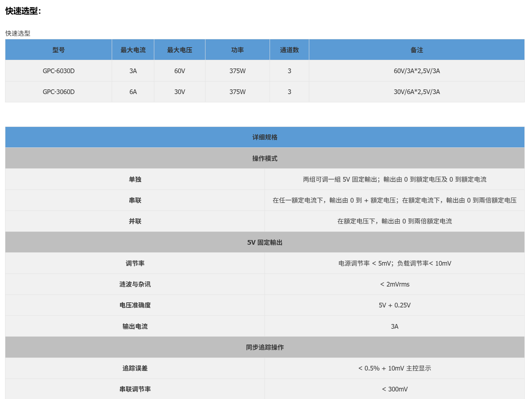This screenshot has height=399, width=532.
Task: Select the < 2mVrms value cell
Action: pyautogui.click(x=395, y=284)
